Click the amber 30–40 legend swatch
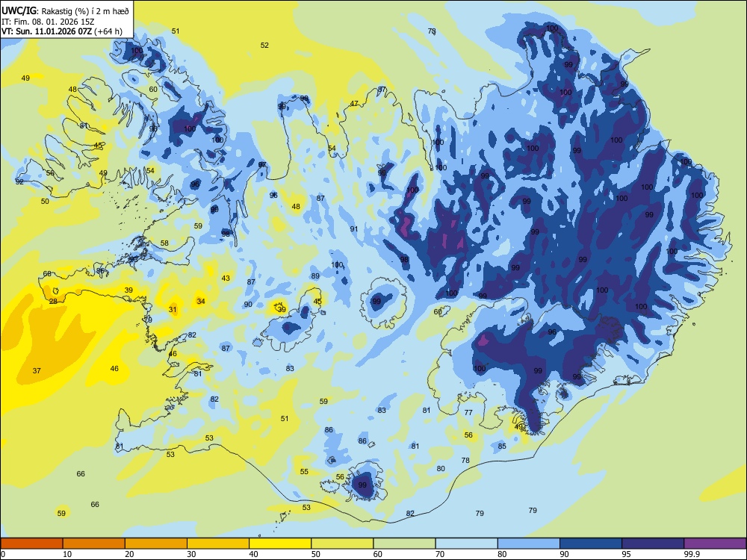The width and height of the screenshot is (747, 560). point(218,544)
